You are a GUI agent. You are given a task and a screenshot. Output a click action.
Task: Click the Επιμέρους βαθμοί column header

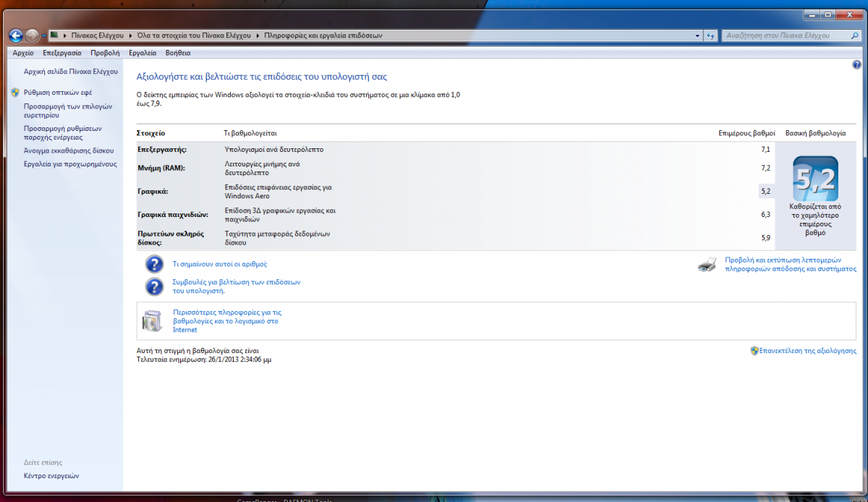tap(746, 133)
